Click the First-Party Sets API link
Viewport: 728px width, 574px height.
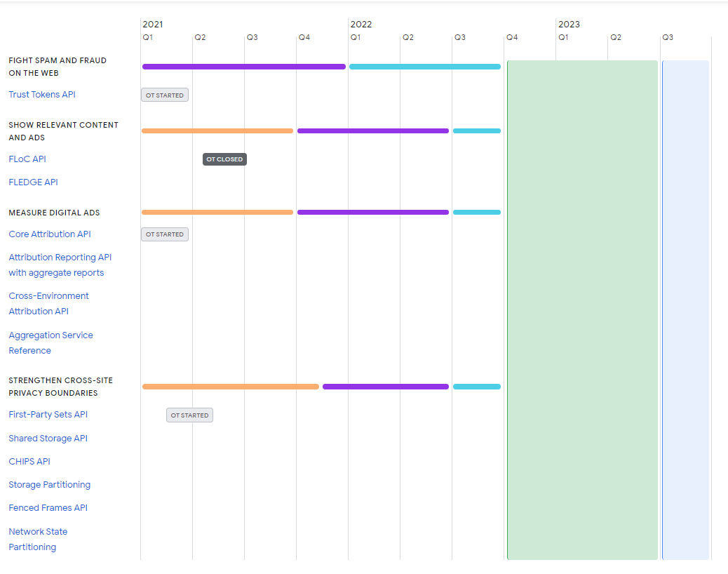click(x=48, y=415)
